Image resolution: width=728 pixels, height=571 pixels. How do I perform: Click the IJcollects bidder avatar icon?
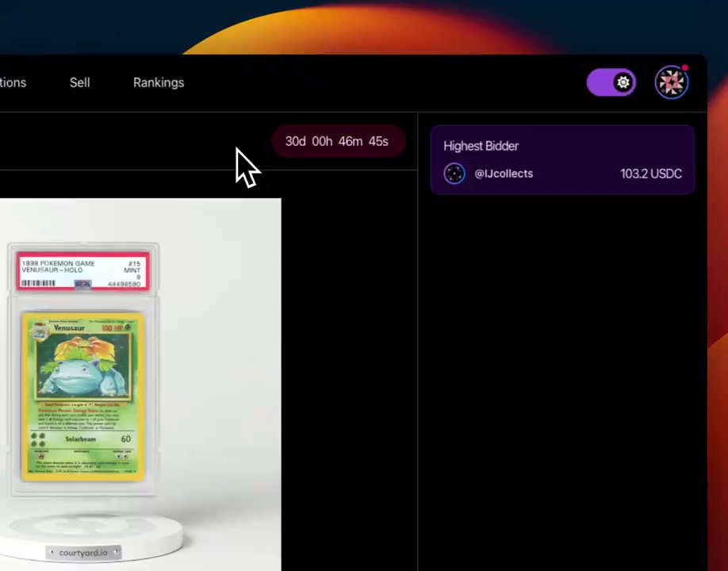(454, 174)
